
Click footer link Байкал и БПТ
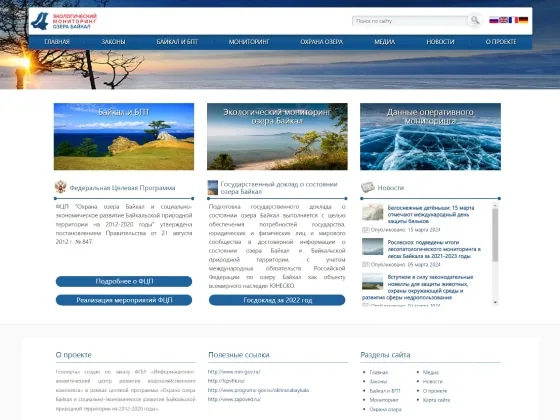(x=385, y=391)
